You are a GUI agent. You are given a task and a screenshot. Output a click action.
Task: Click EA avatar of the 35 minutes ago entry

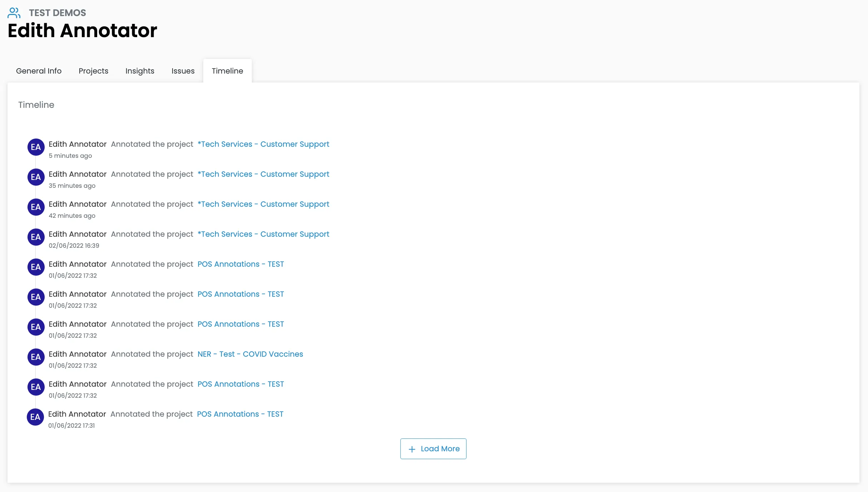tap(36, 177)
